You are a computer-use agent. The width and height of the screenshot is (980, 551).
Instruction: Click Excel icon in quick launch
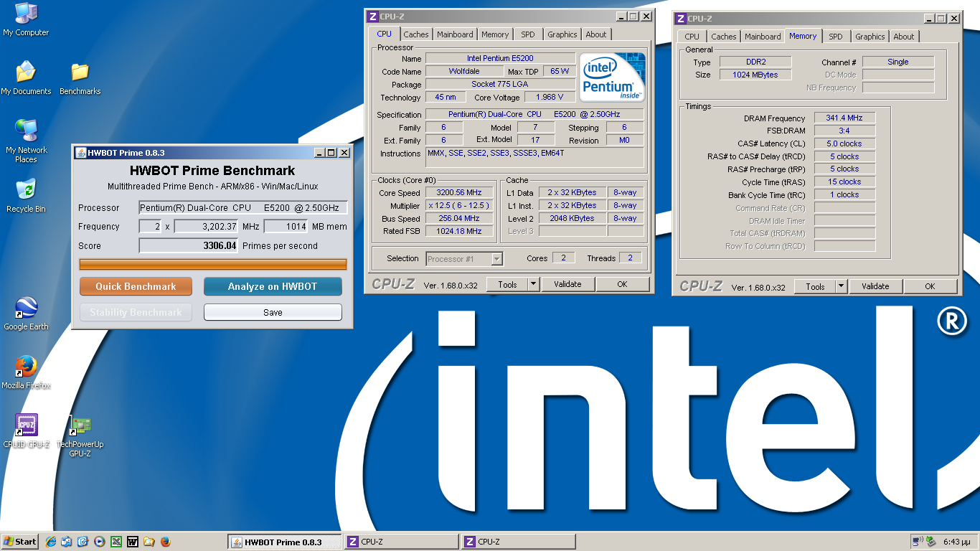[116, 542]
